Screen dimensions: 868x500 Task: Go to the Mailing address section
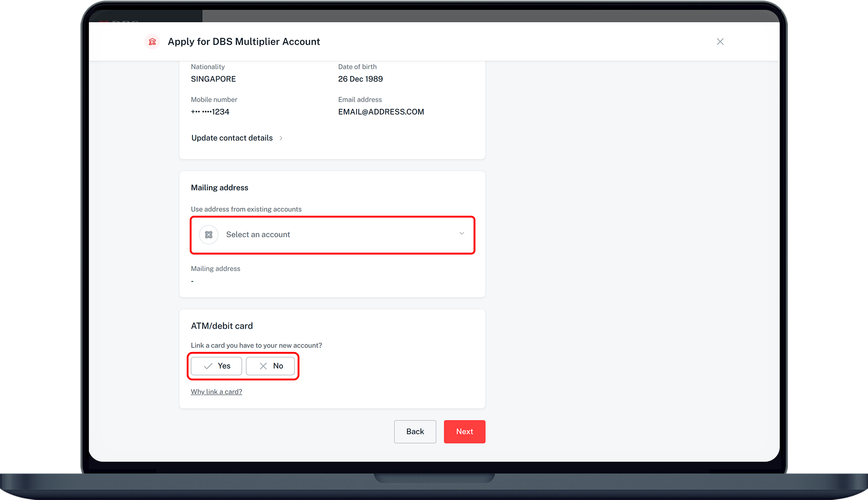click(220, 188)
